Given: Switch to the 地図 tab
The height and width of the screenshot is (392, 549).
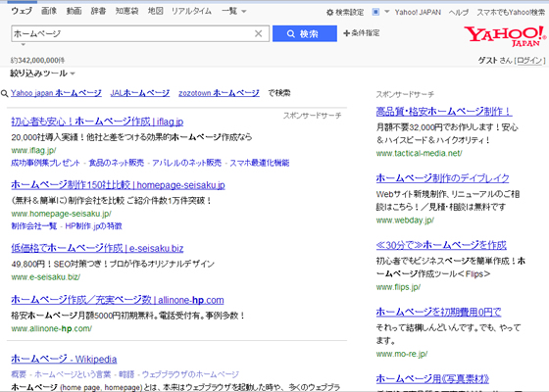Looking at the screenshot, I should (x=156, y=11).
